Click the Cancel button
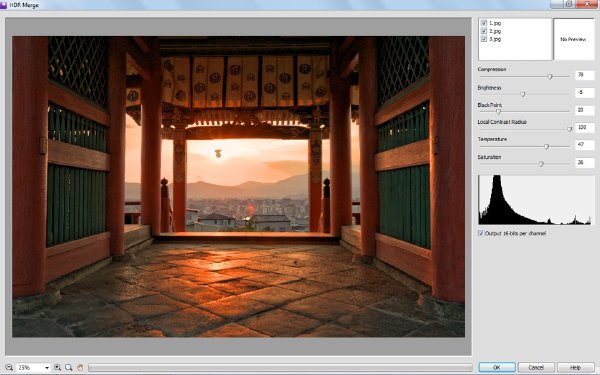The image size is (600, 375). [536, 367]
